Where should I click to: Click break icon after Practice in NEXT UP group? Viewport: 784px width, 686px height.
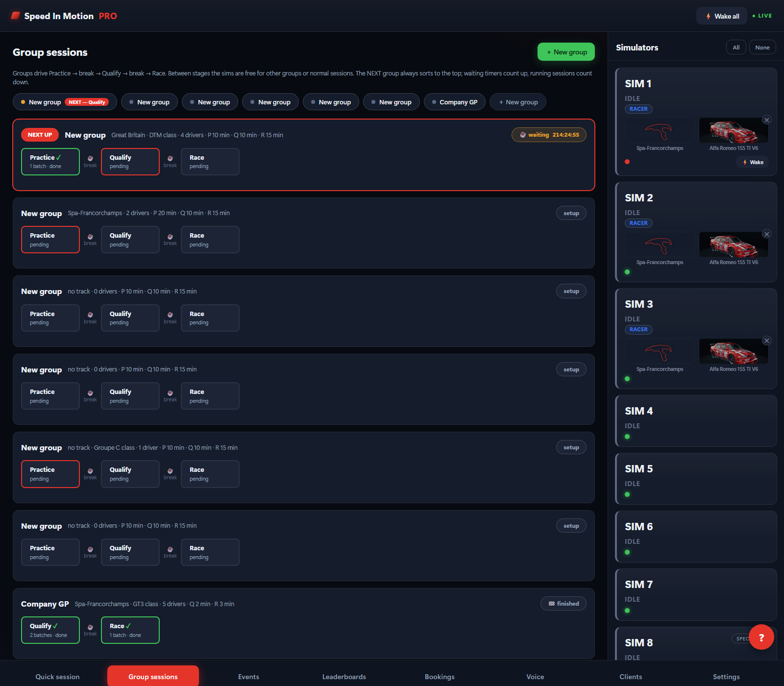coord(90,159)
